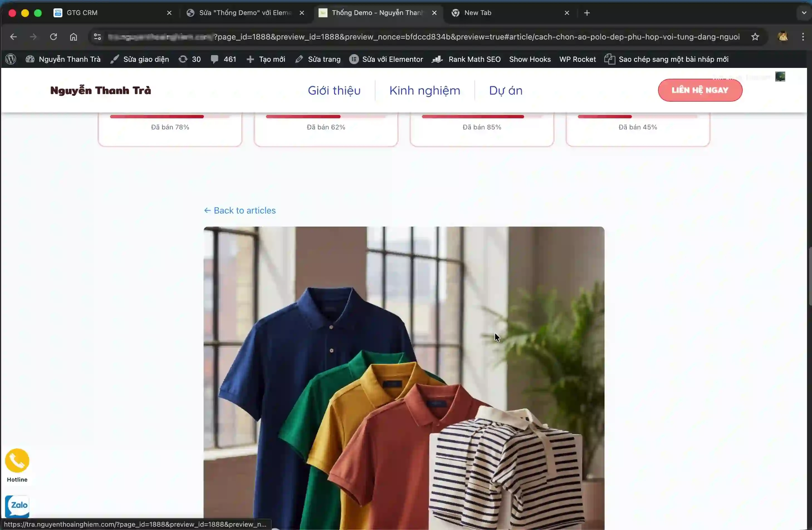Reload the current page
This screenshot has width=812, height=530.
click(53, 37)
